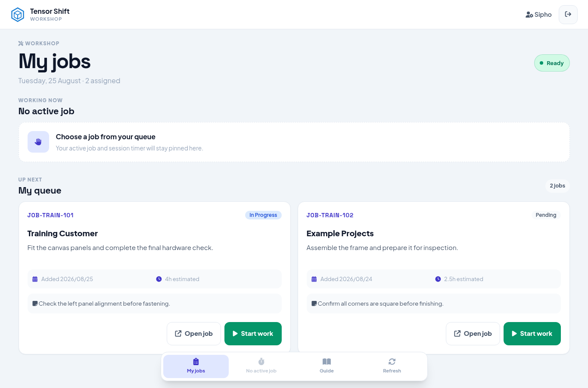Click note icon on Confirm all corners note
The height and width of the screenshot is (388, 588).
(314, 304)
